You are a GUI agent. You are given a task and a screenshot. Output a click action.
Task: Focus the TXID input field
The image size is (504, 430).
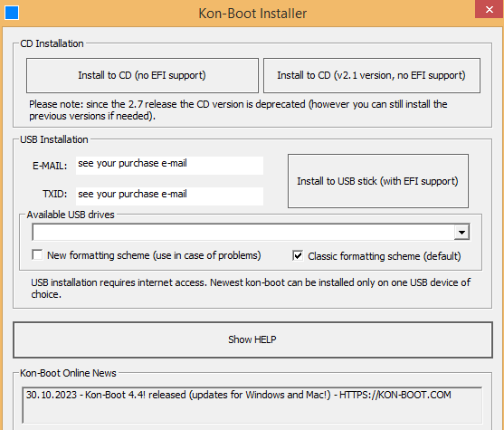pyautogui.click(x=169, y=196)
